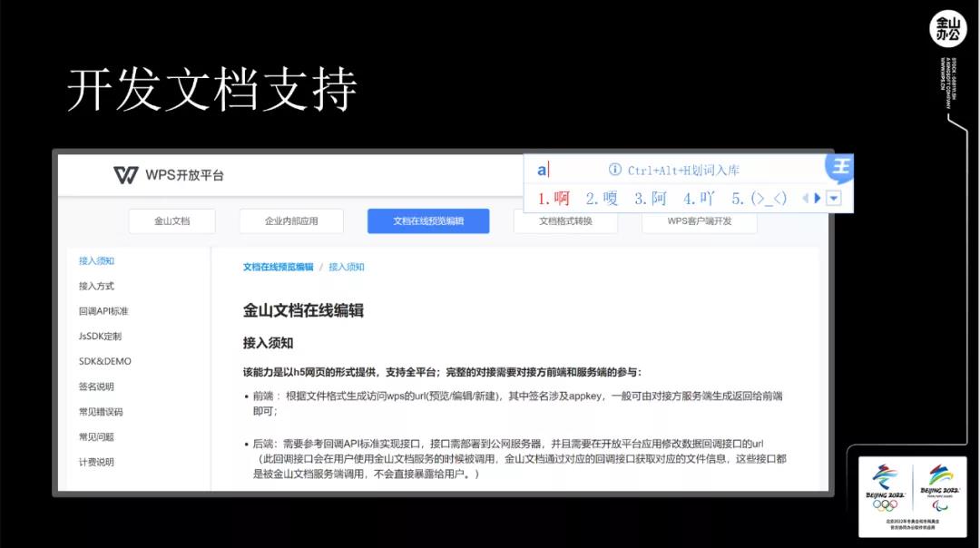This screenshot has width=980, height=548.
Task: Open 常见错误码 in the sidebar
Action: click(101, 412)
